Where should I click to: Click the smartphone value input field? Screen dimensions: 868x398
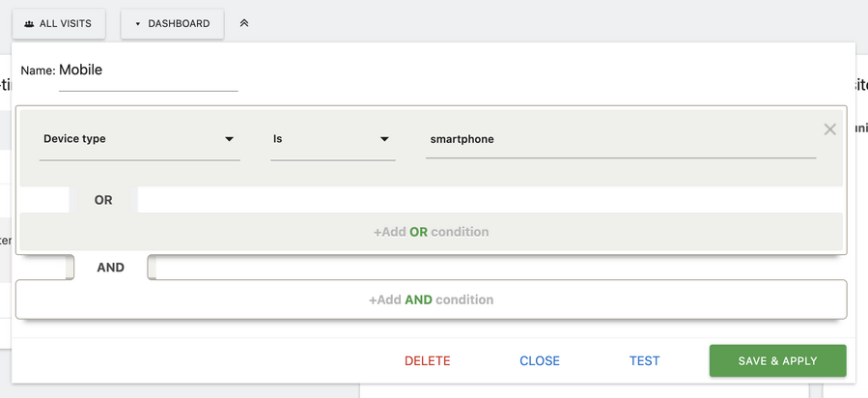tap(620, 139)
